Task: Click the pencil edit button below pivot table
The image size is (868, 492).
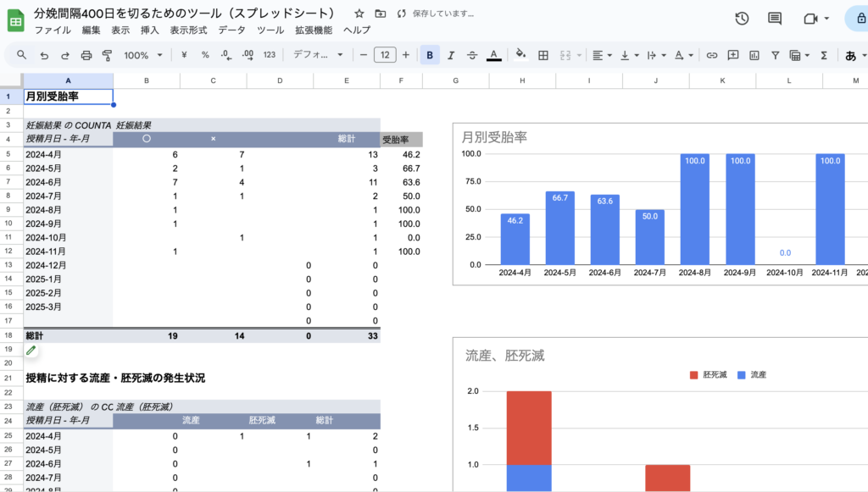Action: (x=31, y=350)
